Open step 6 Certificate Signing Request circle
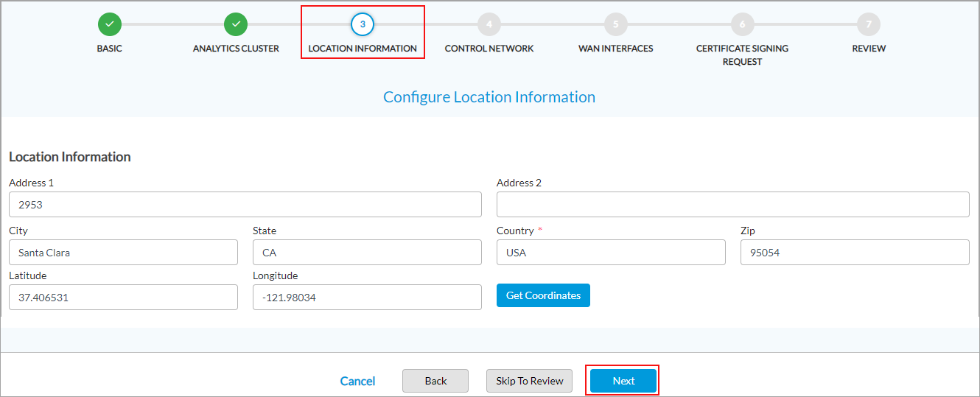Image resolution: width=980 pixels, height=397 pixels. (x=742, y=24)
